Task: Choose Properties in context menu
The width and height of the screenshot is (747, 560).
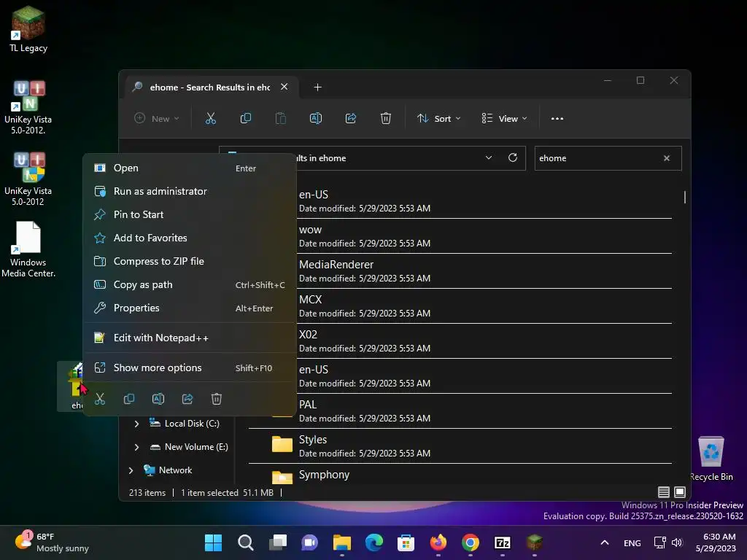Action: [190, 308]
